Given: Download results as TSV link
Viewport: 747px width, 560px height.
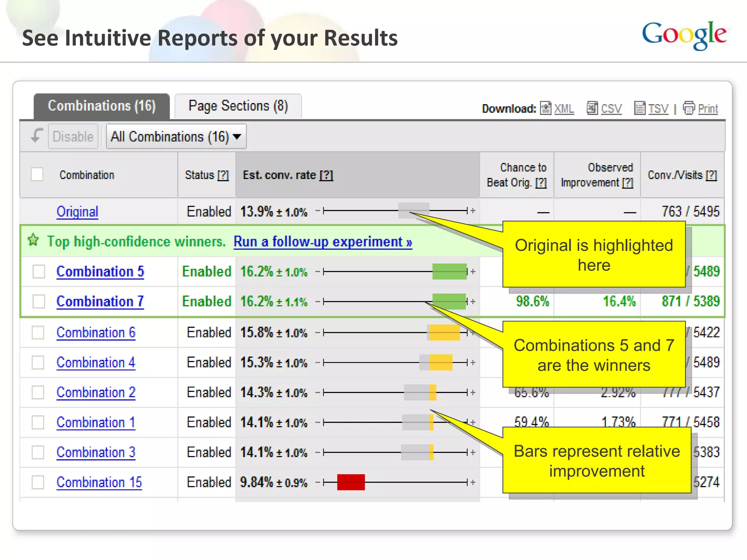Looking at the screenshot, I should [658, 109].
